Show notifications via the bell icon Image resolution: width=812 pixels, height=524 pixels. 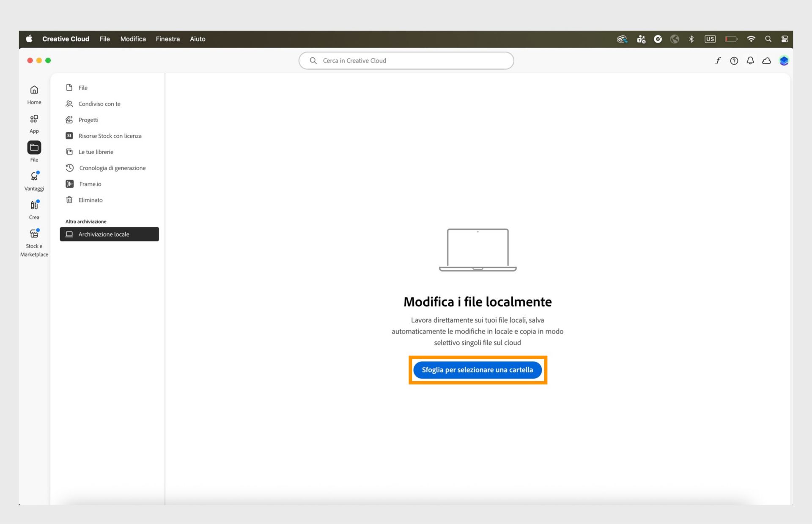pos(750,61)
